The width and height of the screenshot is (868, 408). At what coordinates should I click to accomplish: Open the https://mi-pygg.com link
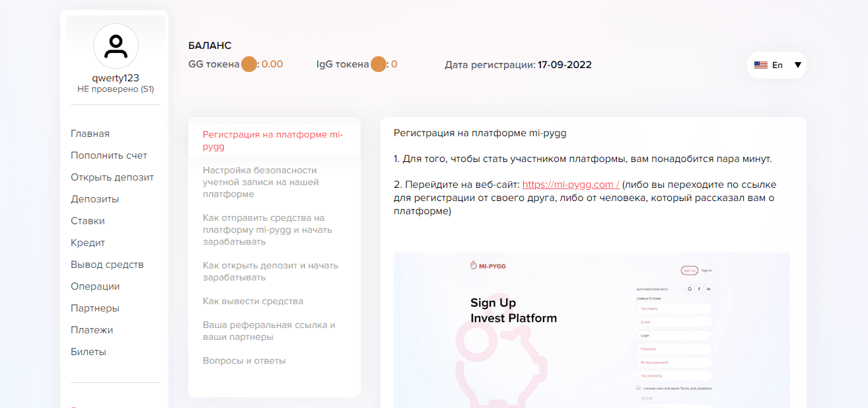pos(571,184)
